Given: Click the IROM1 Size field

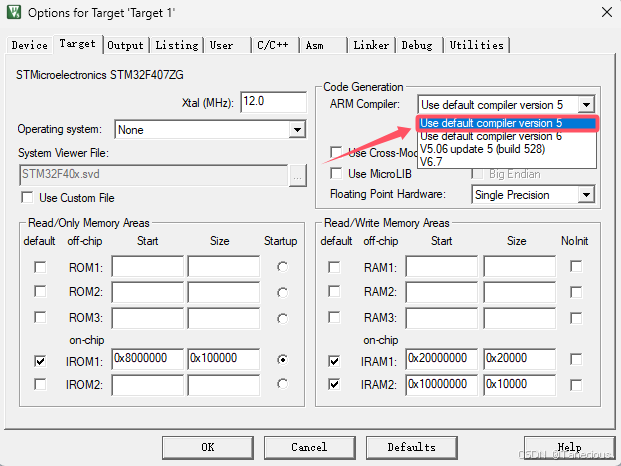Looking at the screenshot, I should [224, 359].
